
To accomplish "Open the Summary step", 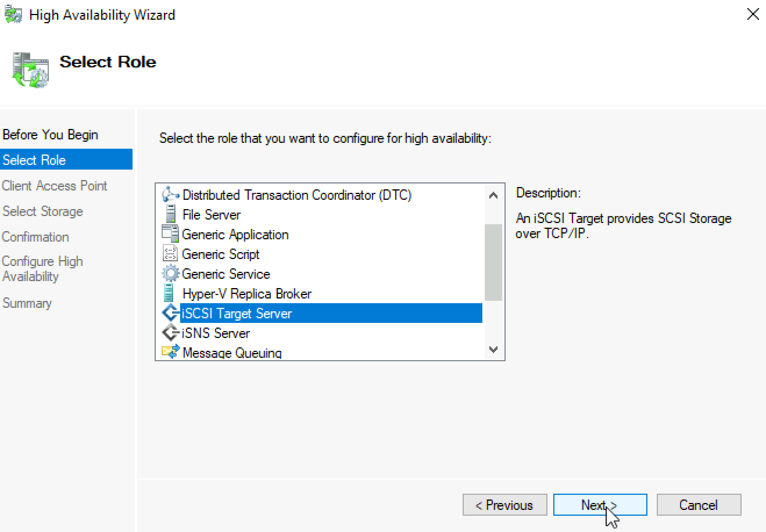I will [x=27, y=303].
